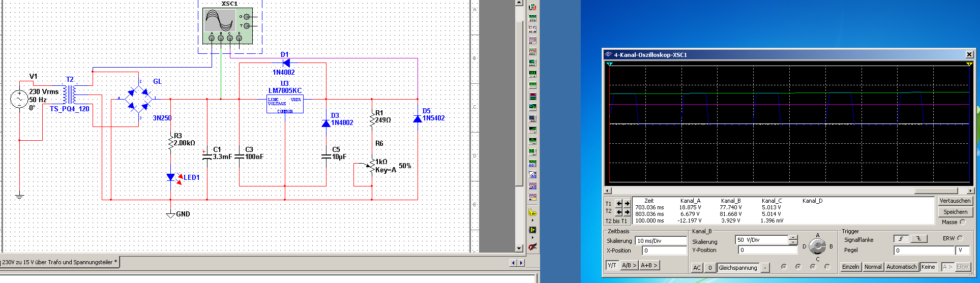Move cursor T1 left with arrow button
Screen dimensions: 980x283
point(619,203)
